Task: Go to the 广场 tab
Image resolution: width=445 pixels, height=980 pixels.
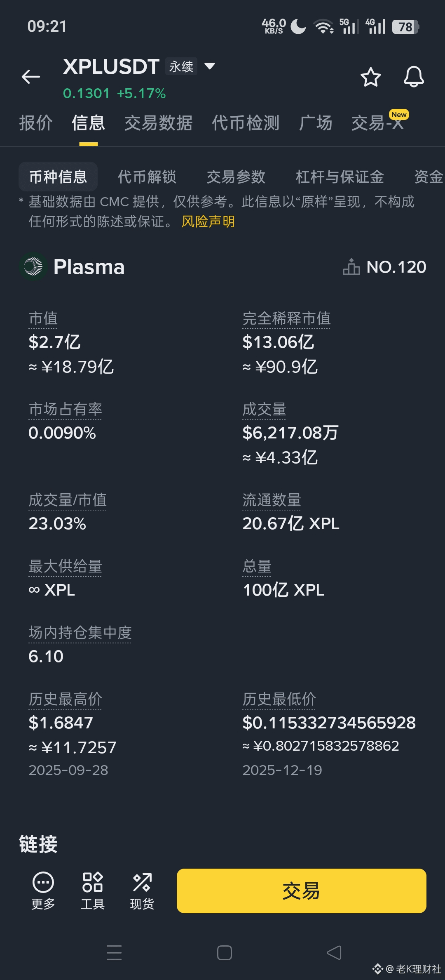Action: point(316,123)
